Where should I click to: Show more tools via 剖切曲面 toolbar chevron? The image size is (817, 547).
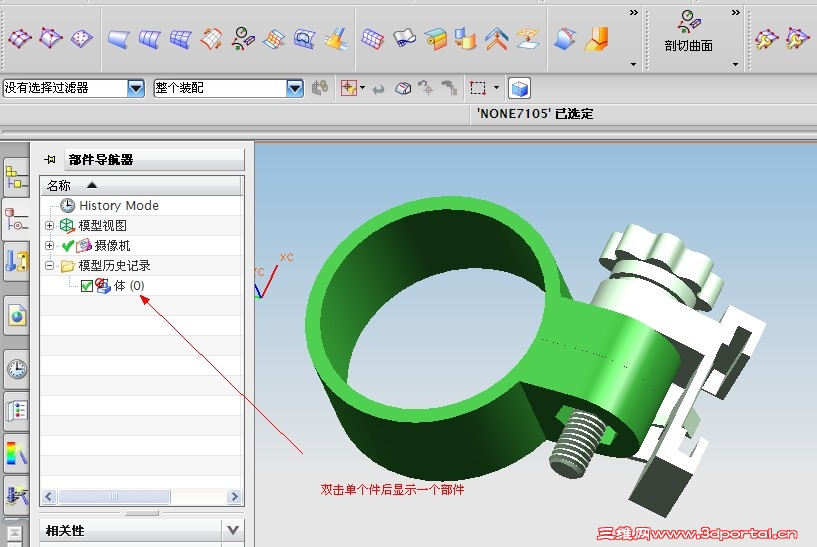pyautogui.click(x=735, y=13)
